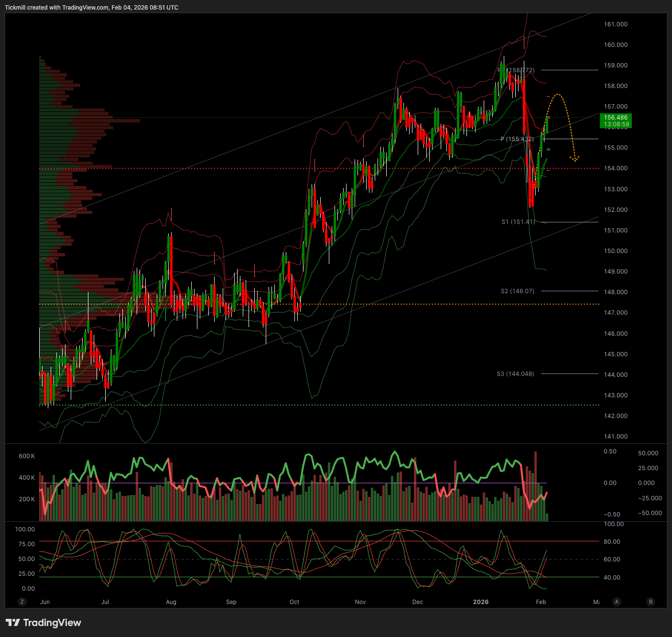Click the 600 K volume axis label
Screen dimensions: 672x637
pos(27,456)
